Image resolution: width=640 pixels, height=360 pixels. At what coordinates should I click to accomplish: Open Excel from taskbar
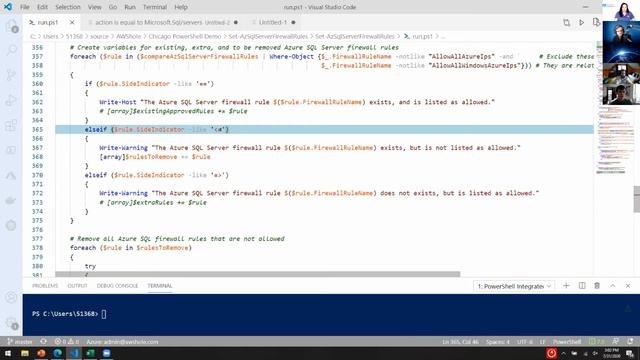pyautogui.click(x=91, y=353)
